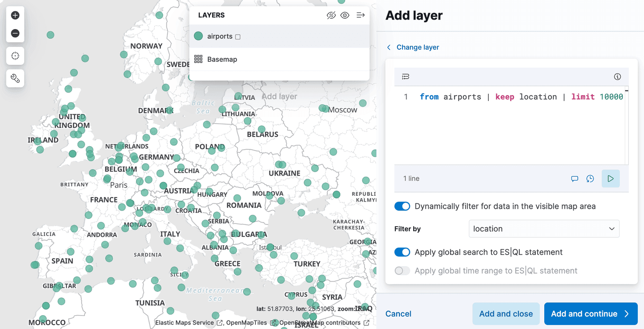Open the map tools wrench icon
The width and height of the screenshot is (644, 329).
15,78
